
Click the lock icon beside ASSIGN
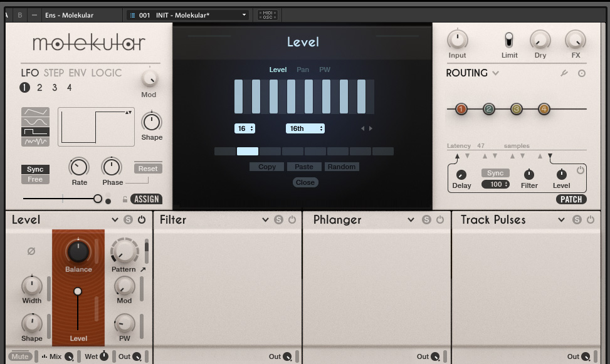coord(125,200)
